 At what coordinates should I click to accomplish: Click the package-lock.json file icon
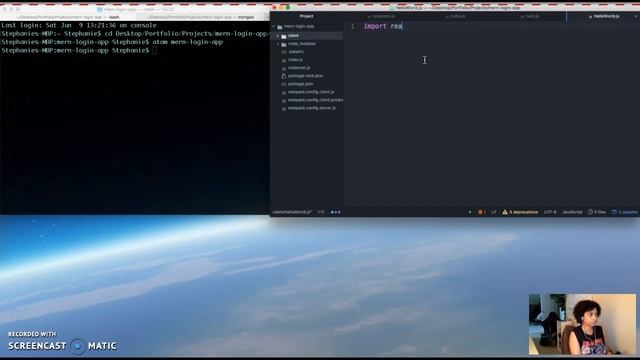pyautogui.click(x=284, y=76)
